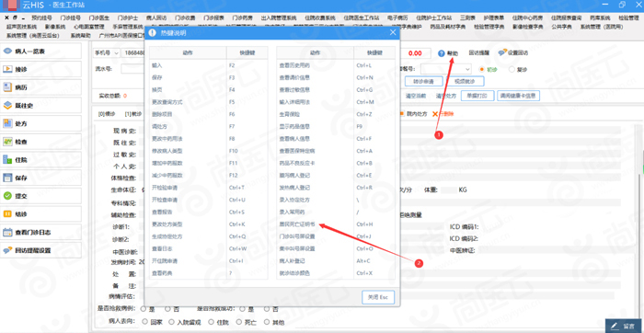Select 死亡 for 病人去向
This screenshot has width=644, height=333.
tap(239, 322)
